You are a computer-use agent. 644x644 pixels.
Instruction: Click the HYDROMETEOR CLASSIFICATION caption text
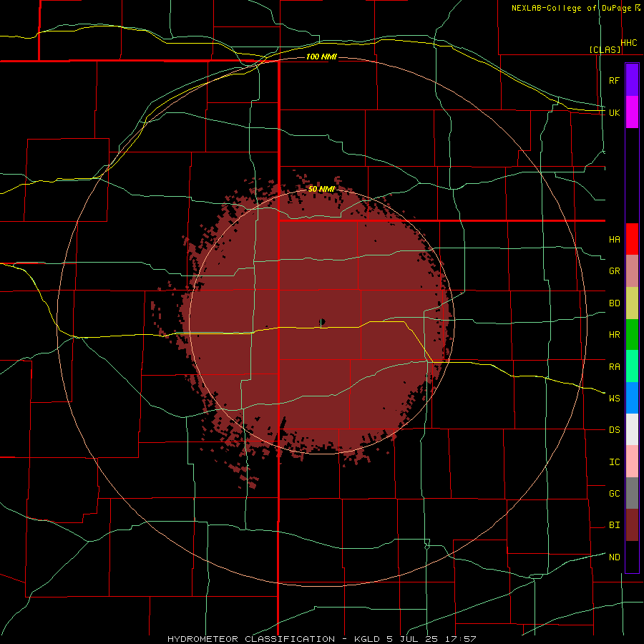pos(251,639)
